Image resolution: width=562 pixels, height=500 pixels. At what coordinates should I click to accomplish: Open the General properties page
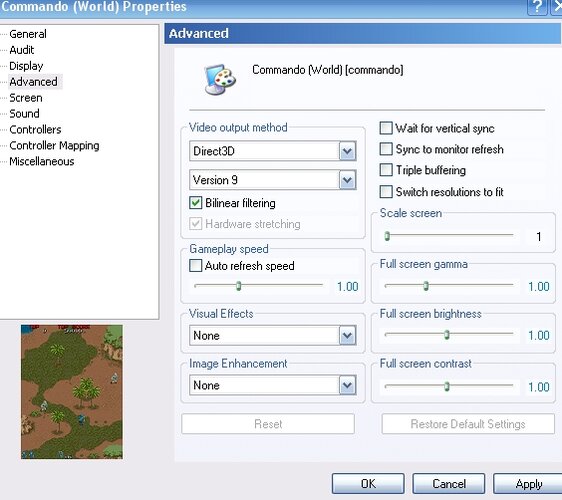(28, 34)
